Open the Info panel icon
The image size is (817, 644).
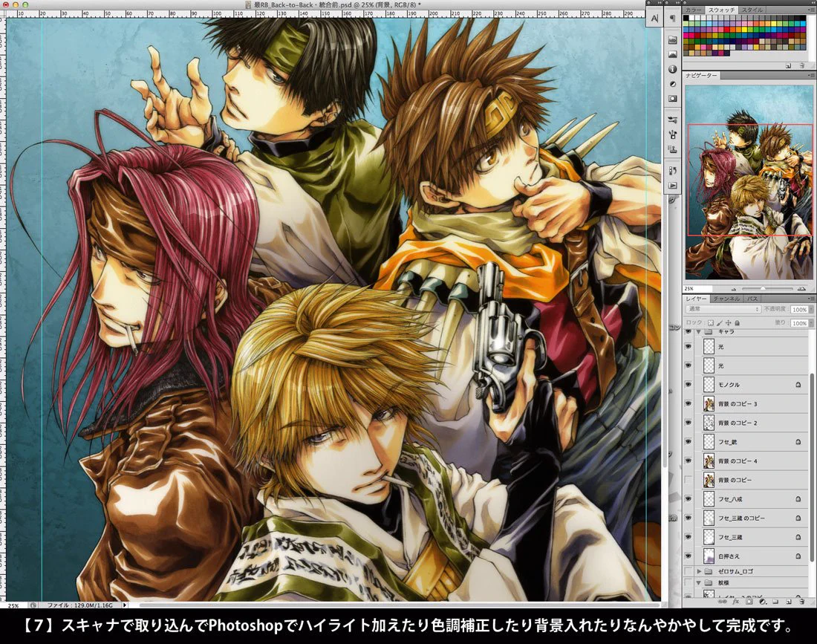(x=672, y=69)
